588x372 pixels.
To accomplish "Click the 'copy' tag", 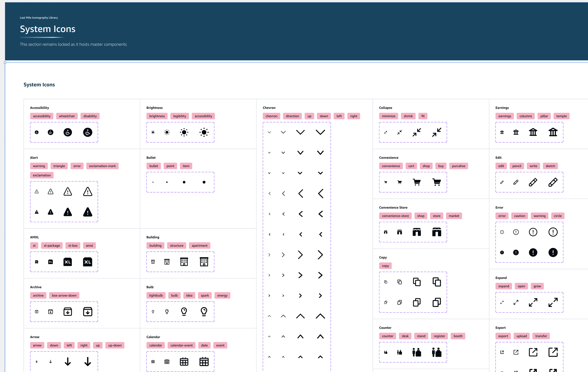I will (385, 266).
